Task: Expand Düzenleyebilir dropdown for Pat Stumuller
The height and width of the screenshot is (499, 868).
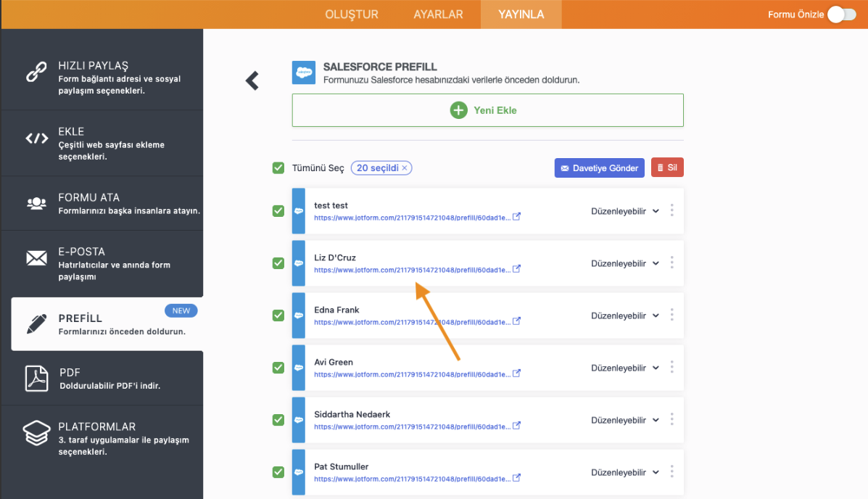Action: [x=625, y=472]
